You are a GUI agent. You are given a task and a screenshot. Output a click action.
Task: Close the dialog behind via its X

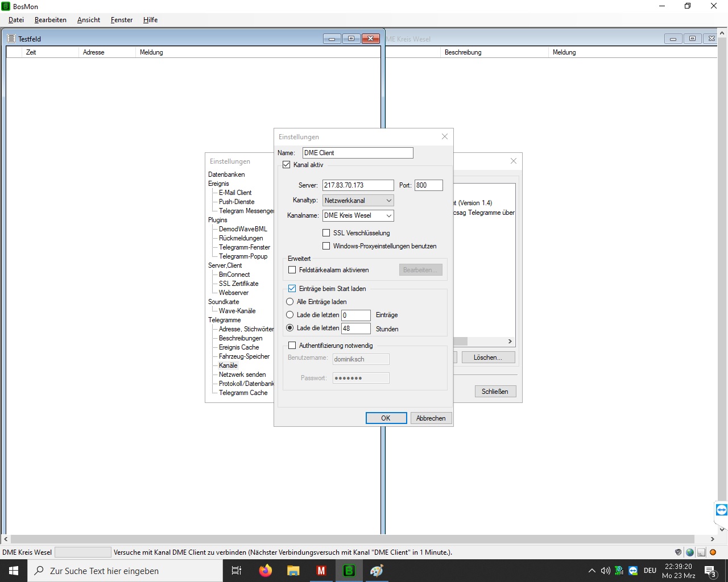click(x=514, y=161)
